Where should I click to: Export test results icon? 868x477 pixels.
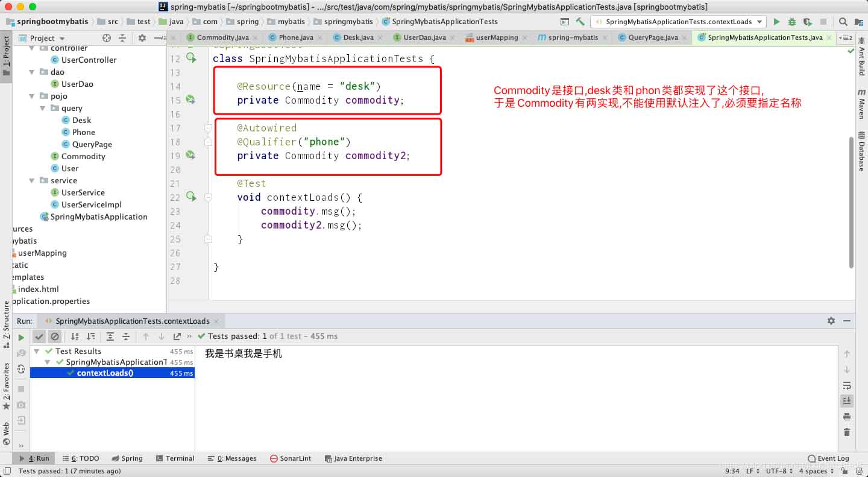(x=177, y=336)
